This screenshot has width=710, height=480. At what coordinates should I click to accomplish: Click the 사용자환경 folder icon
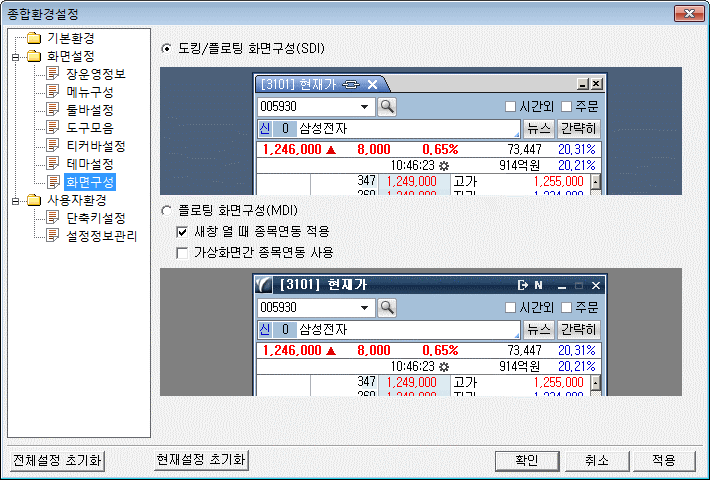(34, 200)
